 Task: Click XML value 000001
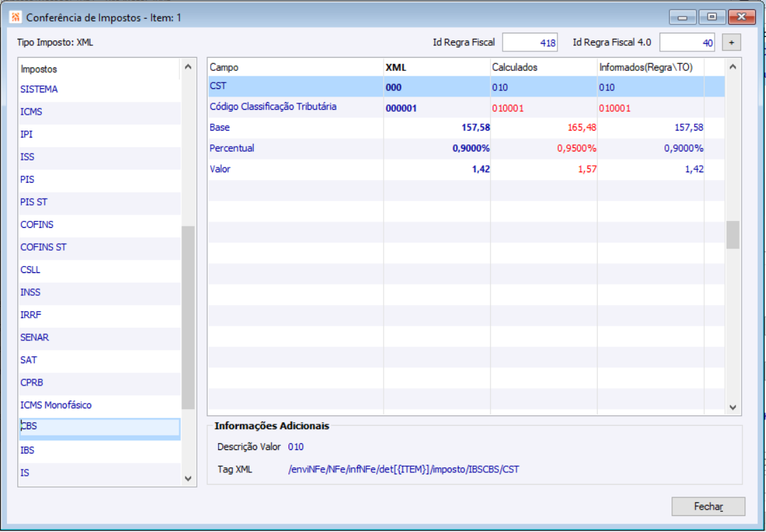(x=401, y=108)
